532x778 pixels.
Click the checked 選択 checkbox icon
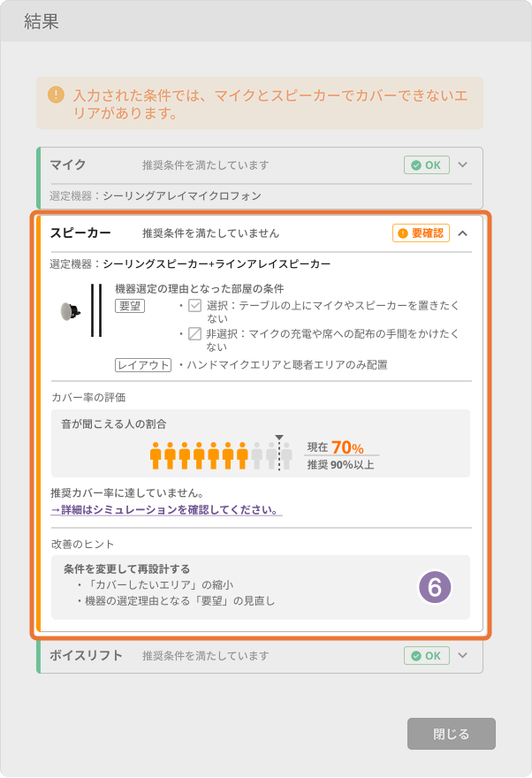point(194,305)
